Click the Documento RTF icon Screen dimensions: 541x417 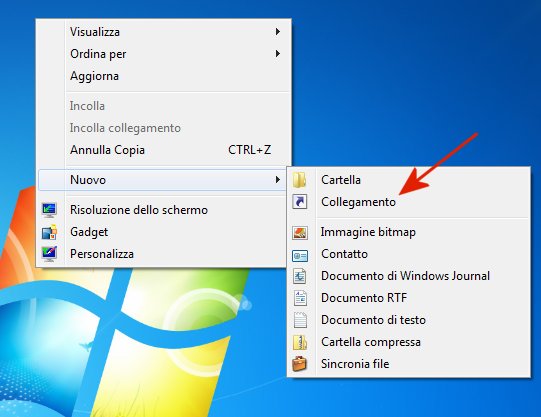coord(300,298)
